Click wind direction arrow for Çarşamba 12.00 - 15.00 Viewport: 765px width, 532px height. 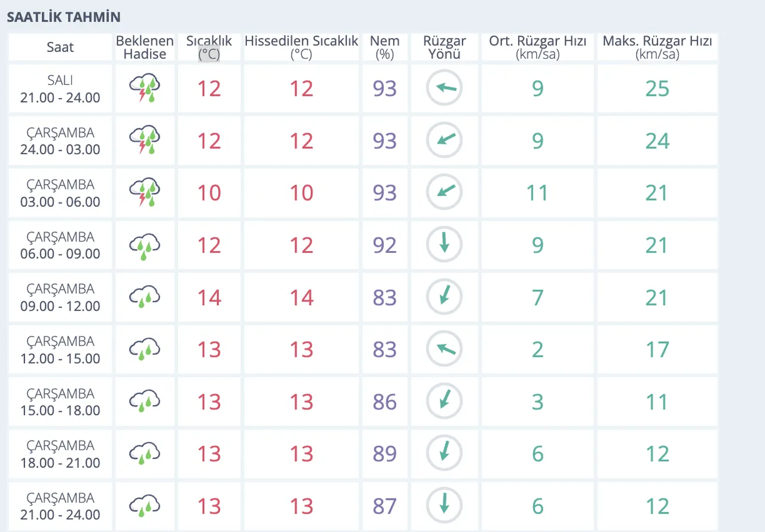(x=444, y=350)
